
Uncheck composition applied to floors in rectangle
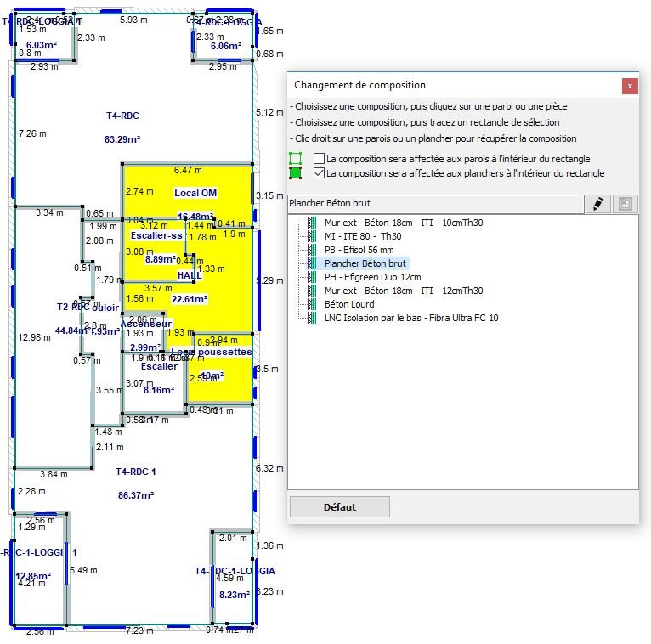(x=320, y=173)
